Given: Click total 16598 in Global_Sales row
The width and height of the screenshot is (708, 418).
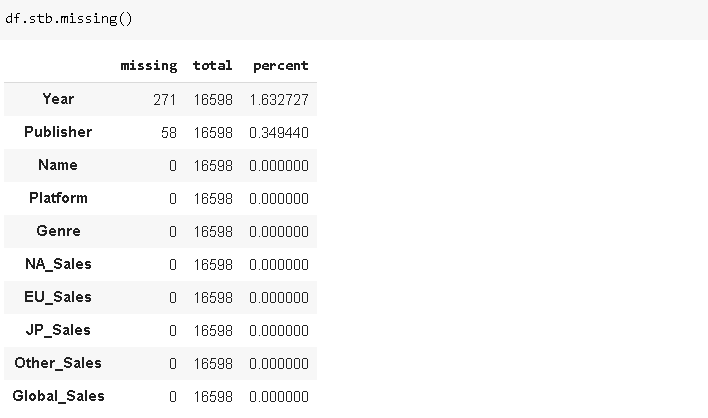Looking at the screenshot, I should pos(213,396).
